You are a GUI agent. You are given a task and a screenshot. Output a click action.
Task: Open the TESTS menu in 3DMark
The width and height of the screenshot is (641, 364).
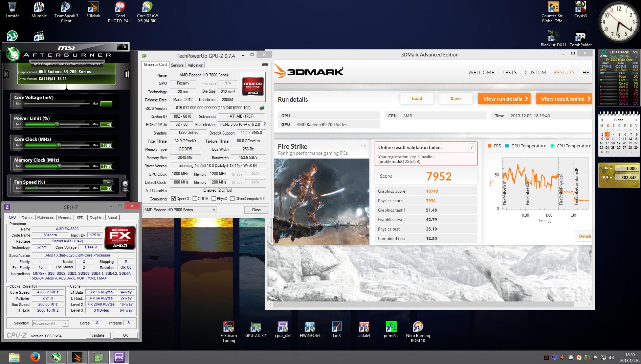[509, 72]
